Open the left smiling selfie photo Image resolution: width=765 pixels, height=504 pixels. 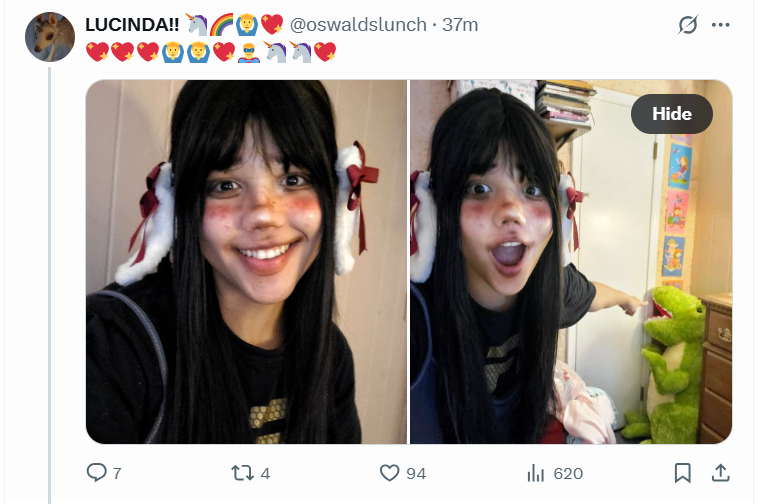(246, 262)
